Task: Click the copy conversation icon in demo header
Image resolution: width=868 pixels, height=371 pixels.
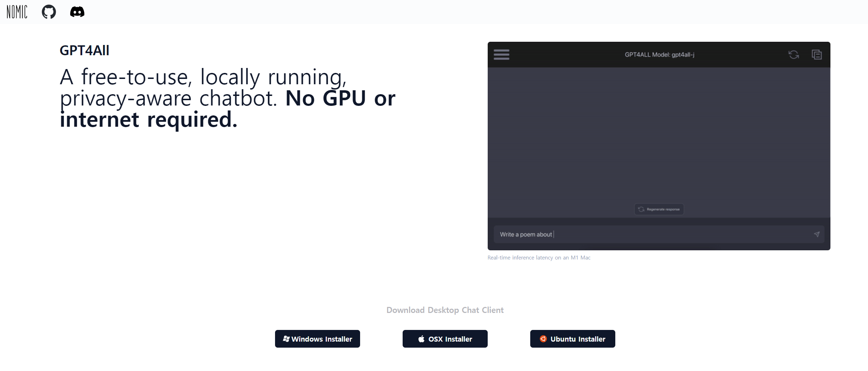Action: (817, 55)
